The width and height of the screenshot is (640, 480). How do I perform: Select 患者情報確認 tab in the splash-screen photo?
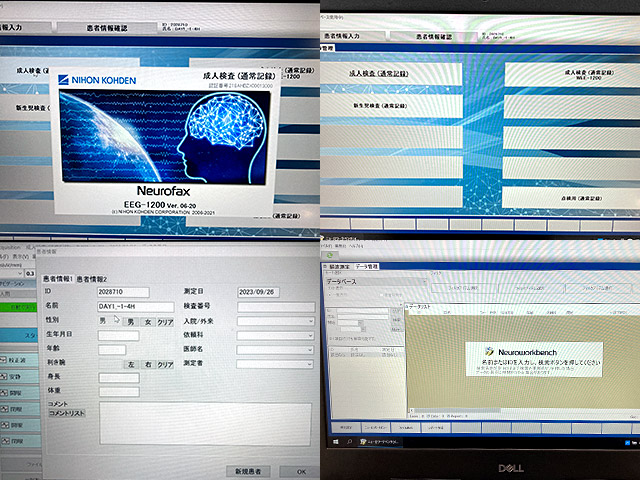tap(107, 28)
